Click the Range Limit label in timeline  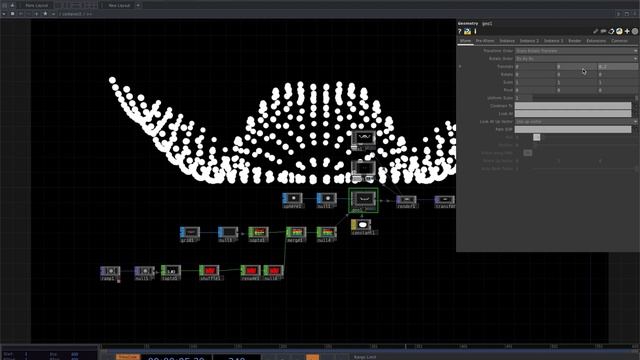pos(365,357)
